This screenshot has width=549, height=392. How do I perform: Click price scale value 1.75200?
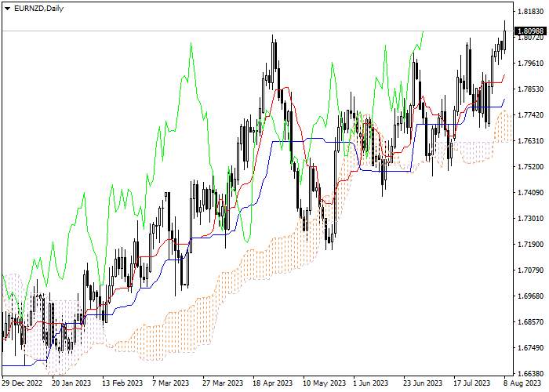530,166
